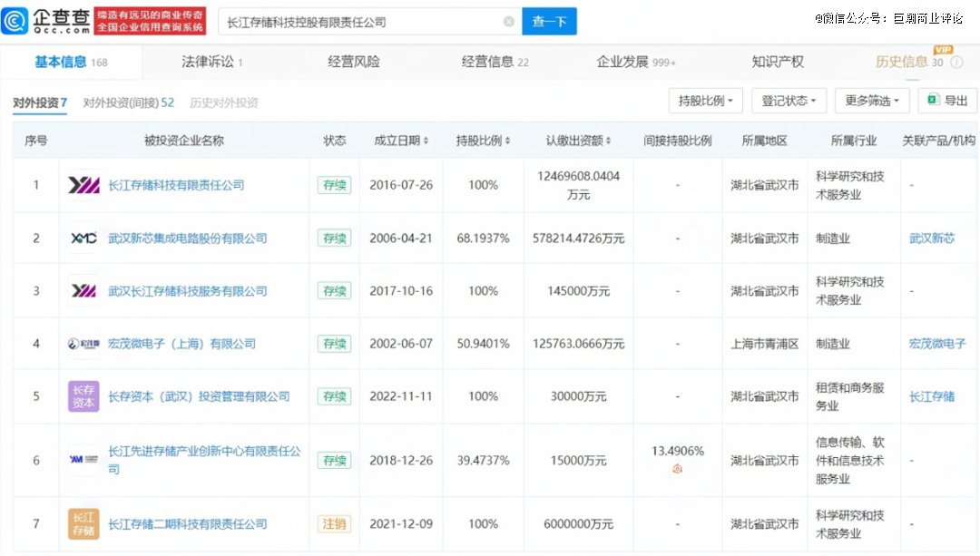Open the 宏茂微电子 related product link
This screenshot has width=980, height=556.
(937, 344)
